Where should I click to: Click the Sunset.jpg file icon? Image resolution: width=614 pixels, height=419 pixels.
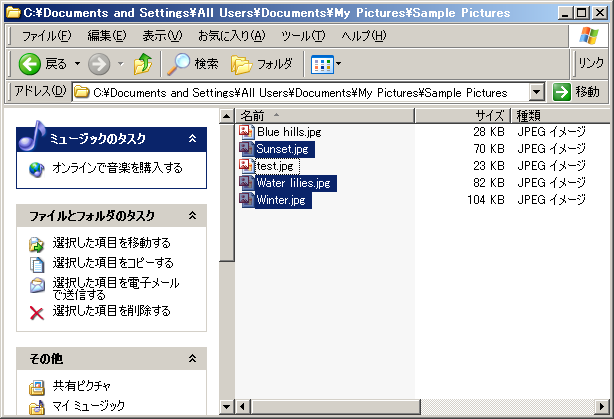coord(246,149)
